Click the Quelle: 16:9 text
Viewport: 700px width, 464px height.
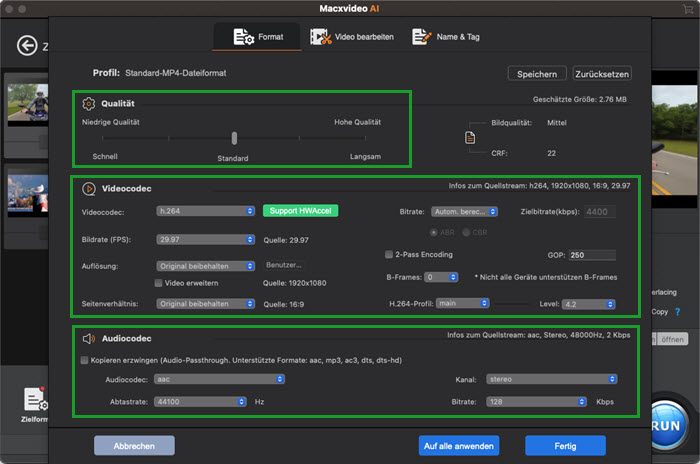[x=284, y=304]
